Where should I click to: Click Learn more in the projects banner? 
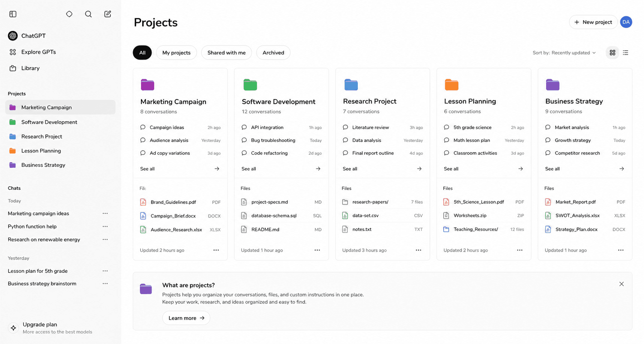(186, 318)
